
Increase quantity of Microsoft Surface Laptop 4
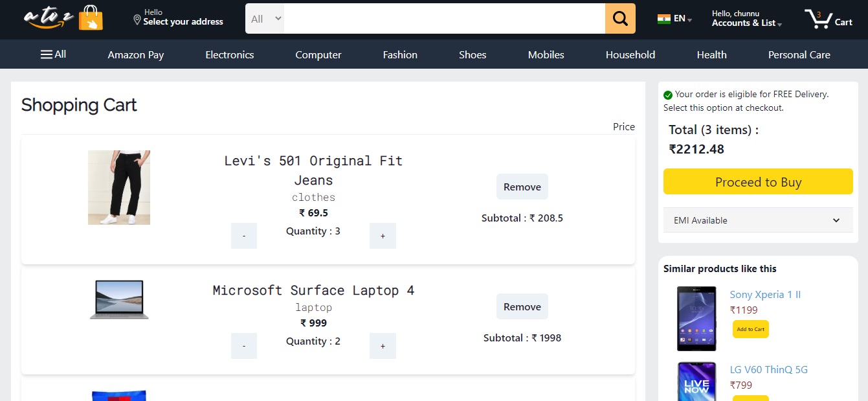pyautogui.click(x=383, y=346)
